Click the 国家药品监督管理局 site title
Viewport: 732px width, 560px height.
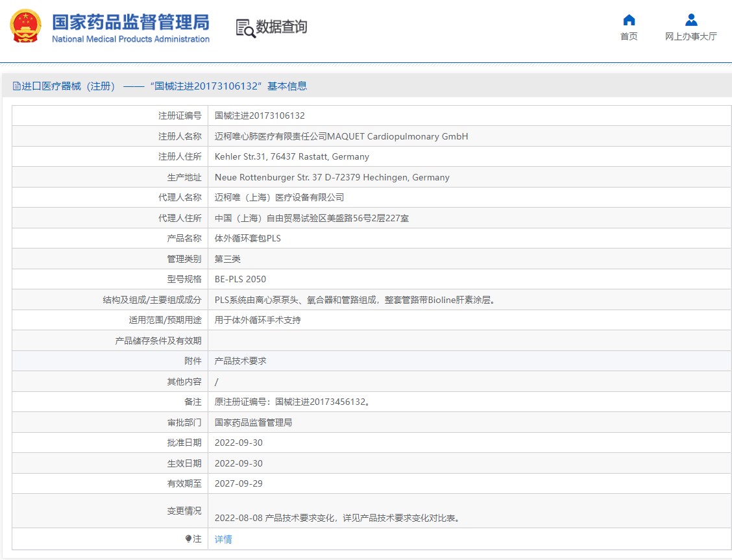[130, 21]
